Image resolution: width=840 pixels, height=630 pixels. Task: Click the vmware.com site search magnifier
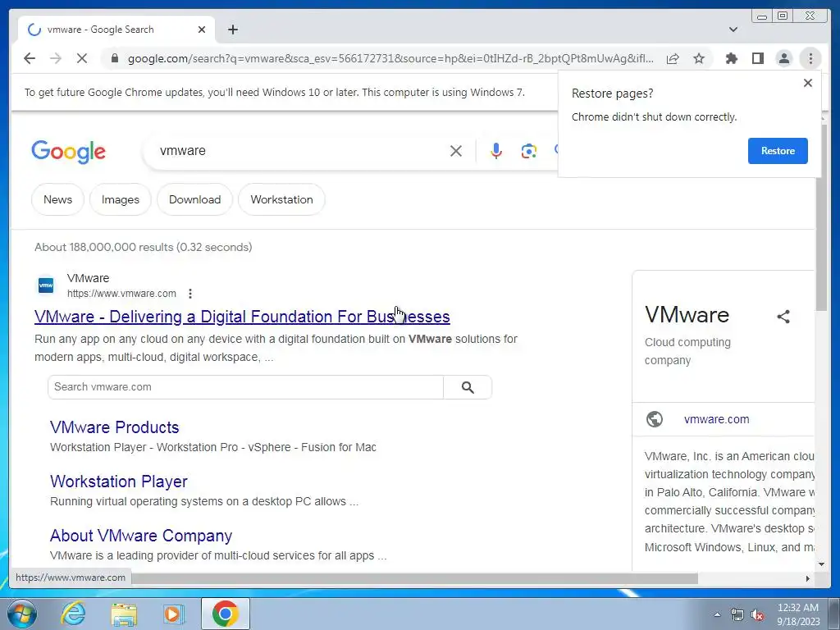pyautogui.click(x=468, y=387)
